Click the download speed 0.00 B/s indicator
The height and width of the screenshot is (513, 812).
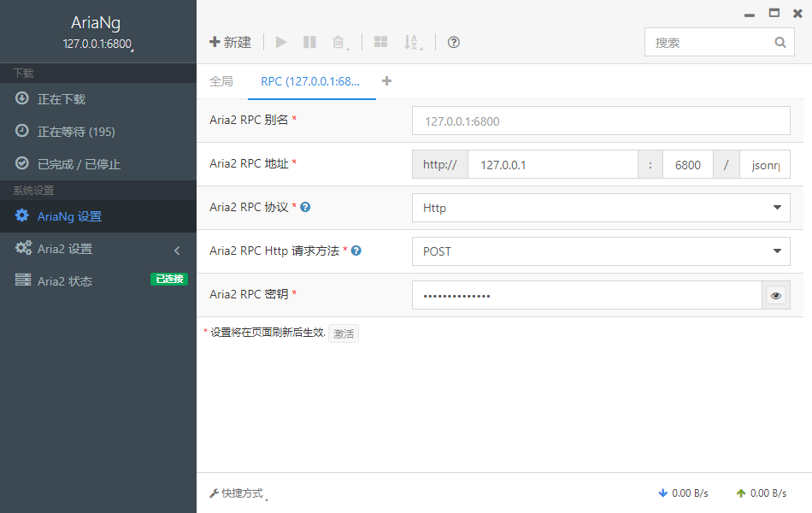(683, 493)
